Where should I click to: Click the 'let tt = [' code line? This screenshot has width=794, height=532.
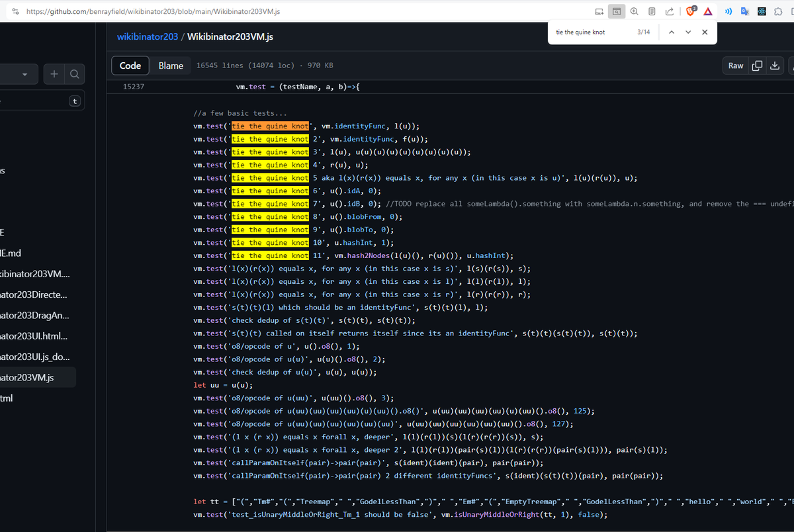click(493, 502)
